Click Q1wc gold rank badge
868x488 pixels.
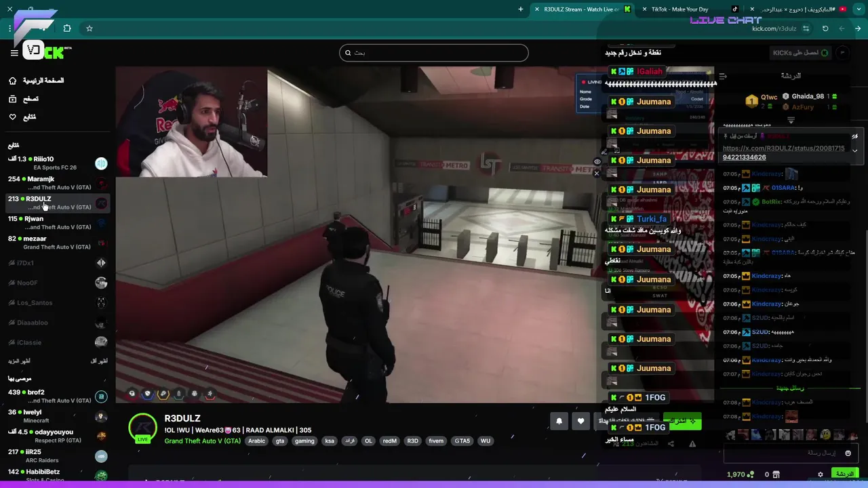point(751,101)
